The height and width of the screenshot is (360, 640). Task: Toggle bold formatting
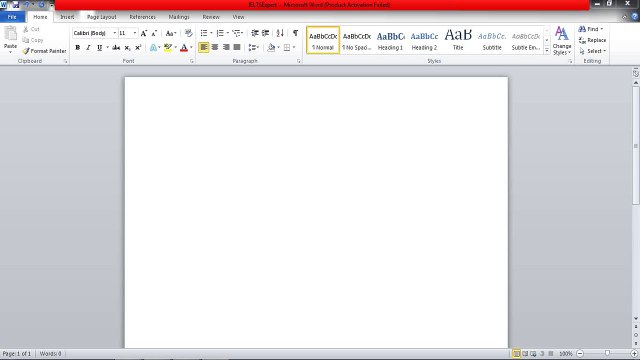click(x=78, y=48)
